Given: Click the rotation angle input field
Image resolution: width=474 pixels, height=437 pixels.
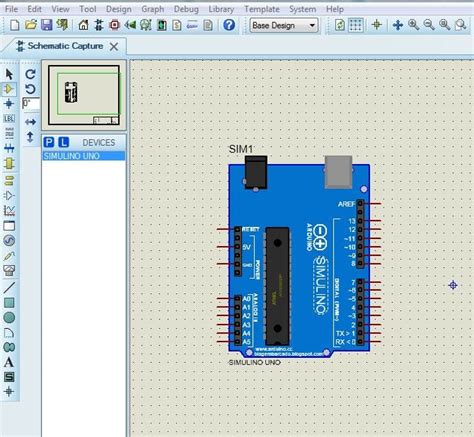Looking at the screenshot, I should coord(31,104).
